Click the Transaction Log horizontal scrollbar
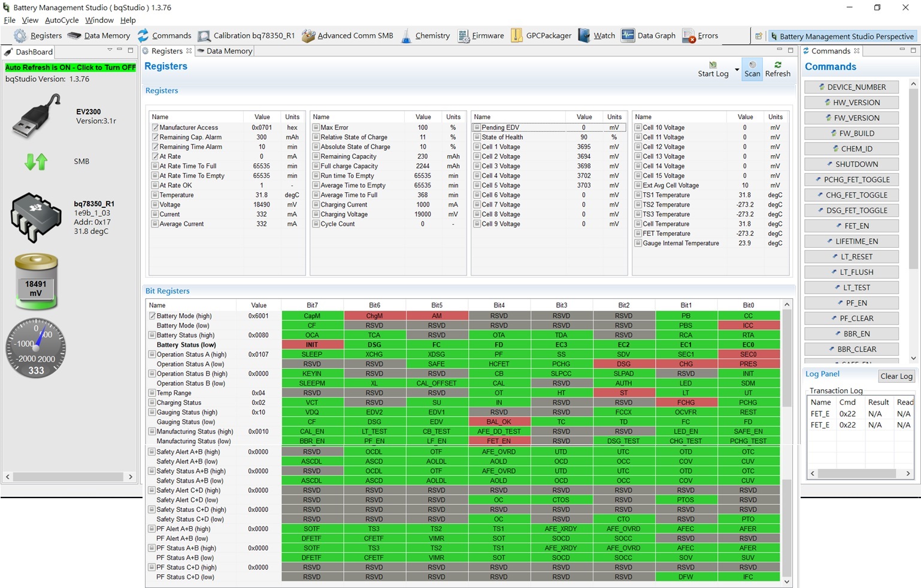 coord(857,473)
